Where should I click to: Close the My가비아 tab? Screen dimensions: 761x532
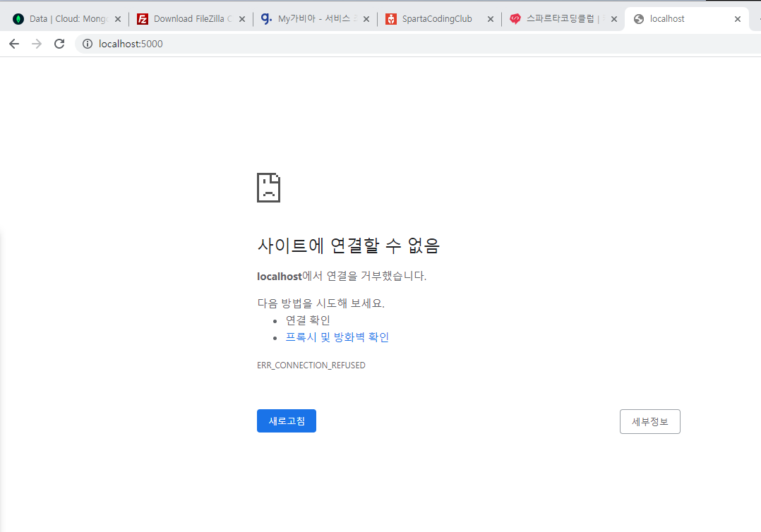(x=366, y=19)
